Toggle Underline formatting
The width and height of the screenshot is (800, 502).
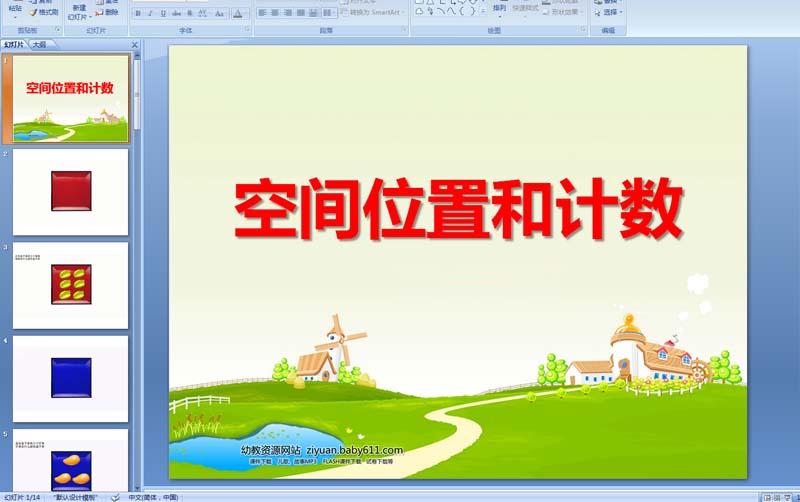163,14
